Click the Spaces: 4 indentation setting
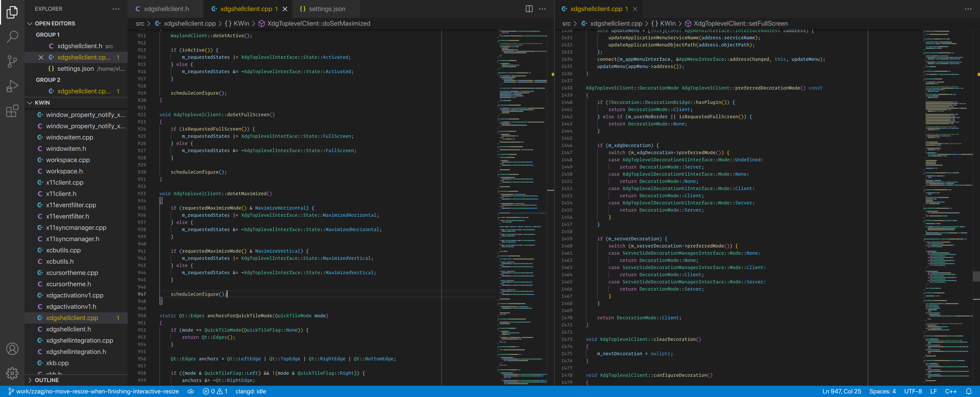The image size is (980, 397). click(x=882, y=391)
